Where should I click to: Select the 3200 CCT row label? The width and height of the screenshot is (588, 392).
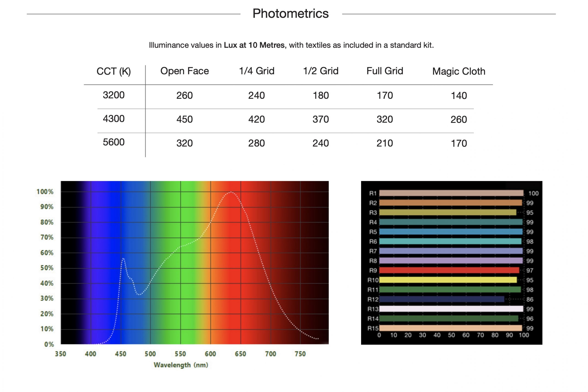[113, 95]
